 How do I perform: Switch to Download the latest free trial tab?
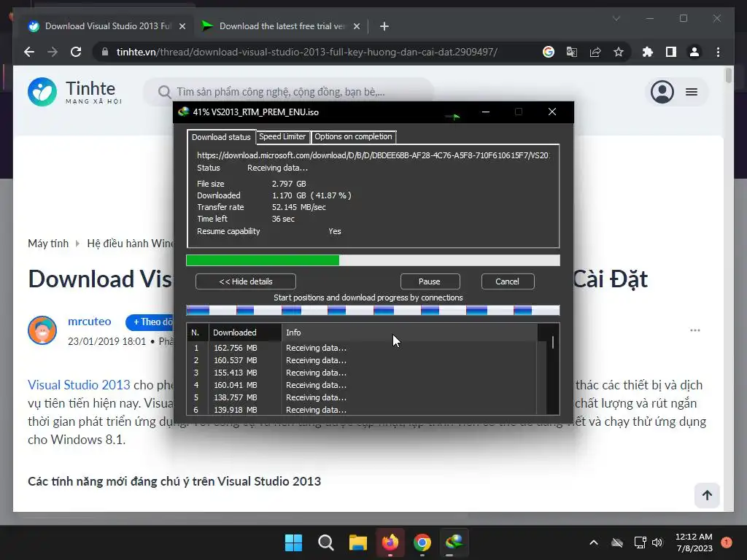(282, 26)
